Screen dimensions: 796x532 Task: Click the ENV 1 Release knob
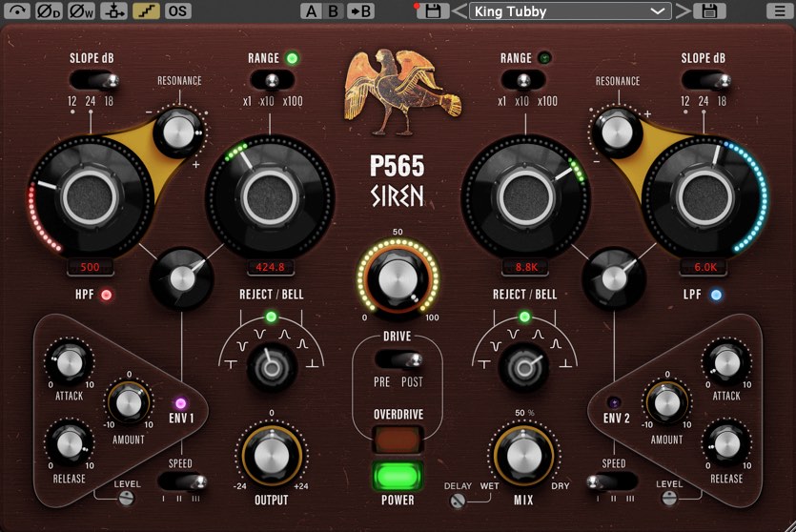70,444
